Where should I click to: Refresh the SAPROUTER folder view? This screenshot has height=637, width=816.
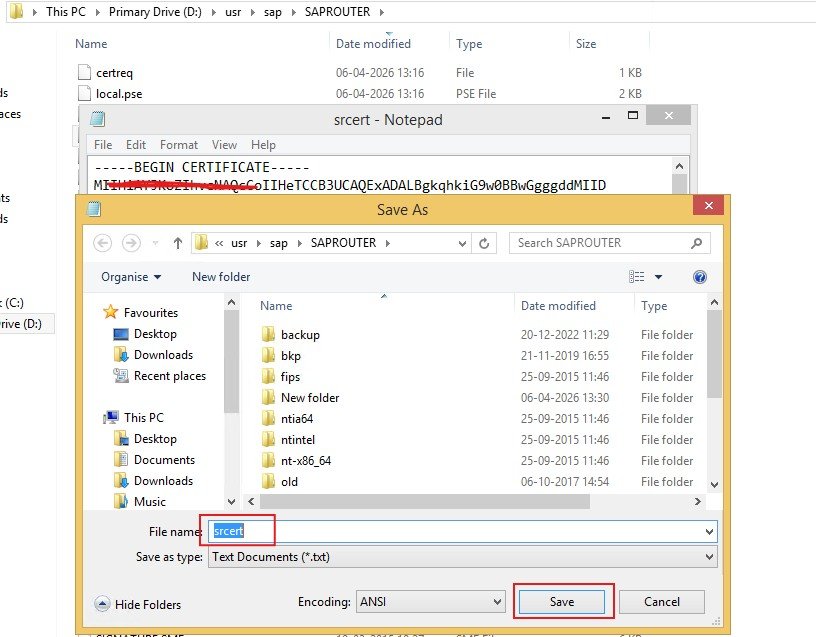485,243
